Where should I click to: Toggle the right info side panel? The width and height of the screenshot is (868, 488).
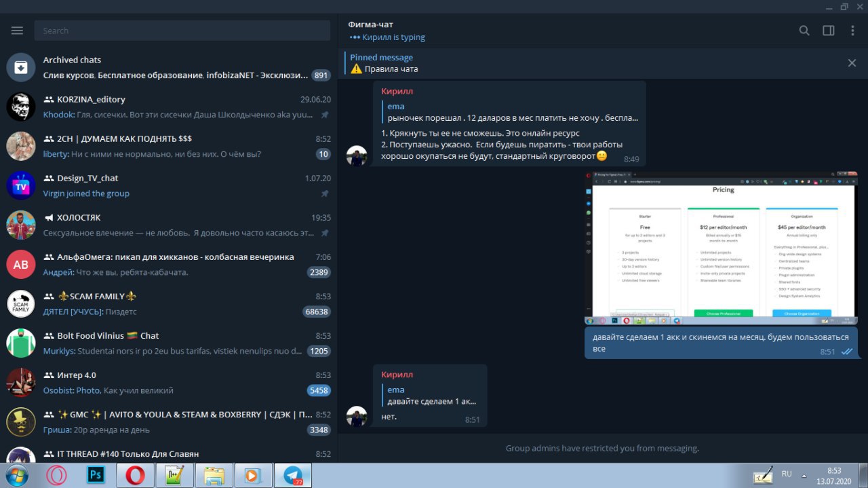(x=828, y=31)
